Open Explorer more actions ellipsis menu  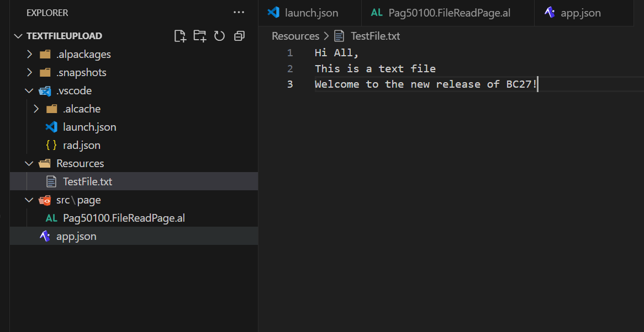pos(239,12)
